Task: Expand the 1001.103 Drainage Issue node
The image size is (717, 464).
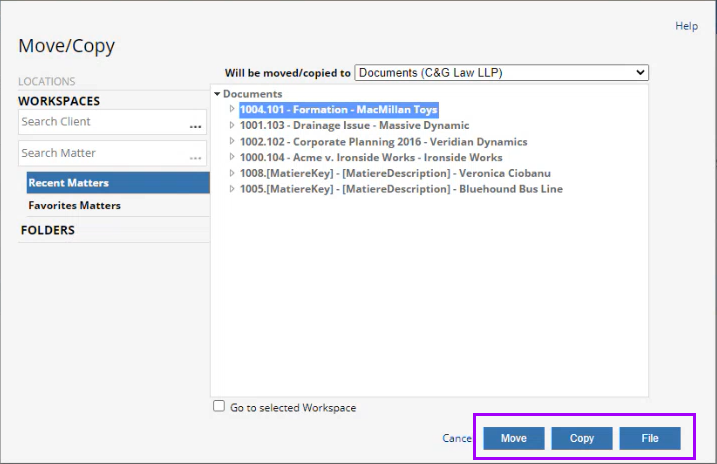Action: tap(232, 126)
